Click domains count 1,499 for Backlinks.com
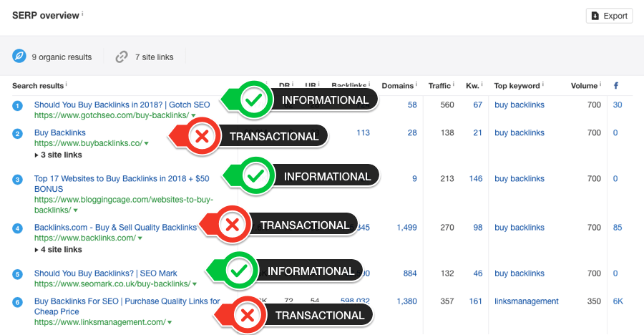The image size is (644, 335). pyautogui.click(x=406, y=228)
